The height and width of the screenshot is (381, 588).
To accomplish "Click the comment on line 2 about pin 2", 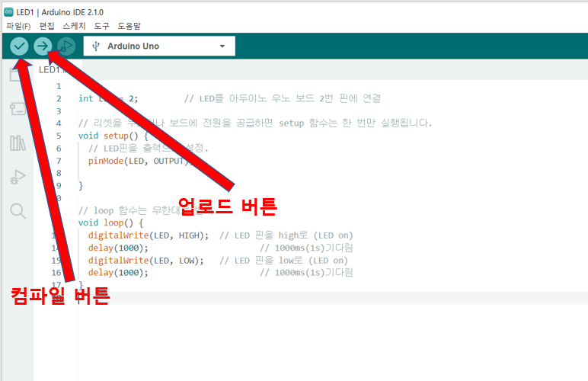I will tap(283, 98).
